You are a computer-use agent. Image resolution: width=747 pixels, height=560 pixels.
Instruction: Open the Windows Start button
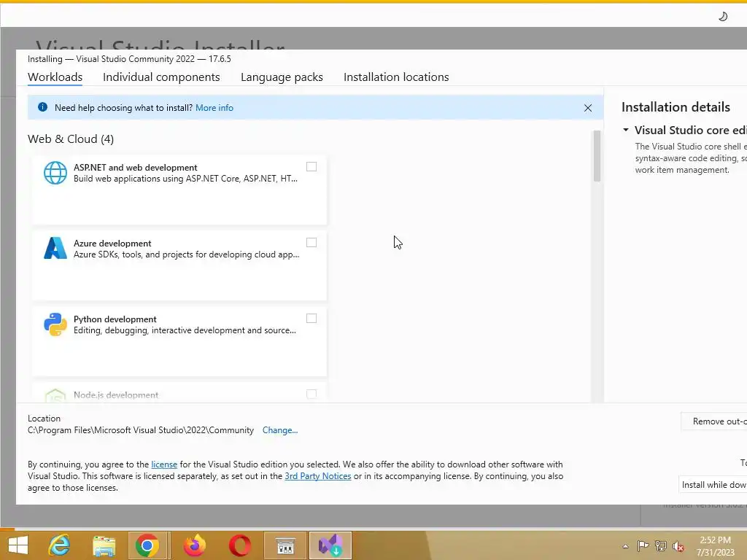click(x=18, y=545)
